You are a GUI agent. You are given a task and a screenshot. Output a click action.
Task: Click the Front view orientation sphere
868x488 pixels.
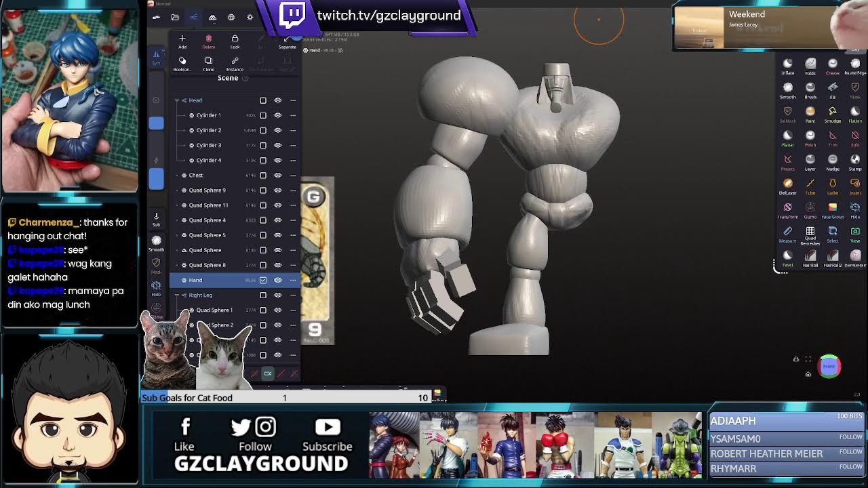click(x=829, y=366)
